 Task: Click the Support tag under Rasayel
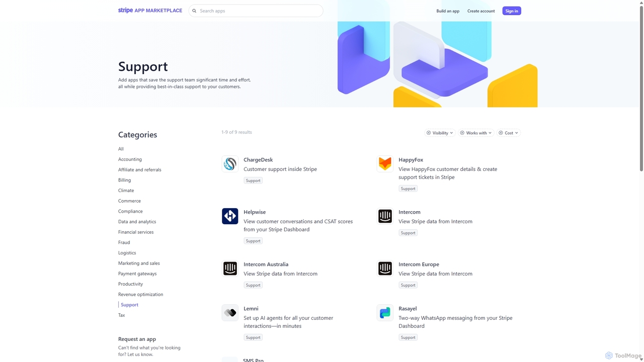click(408, 337)
